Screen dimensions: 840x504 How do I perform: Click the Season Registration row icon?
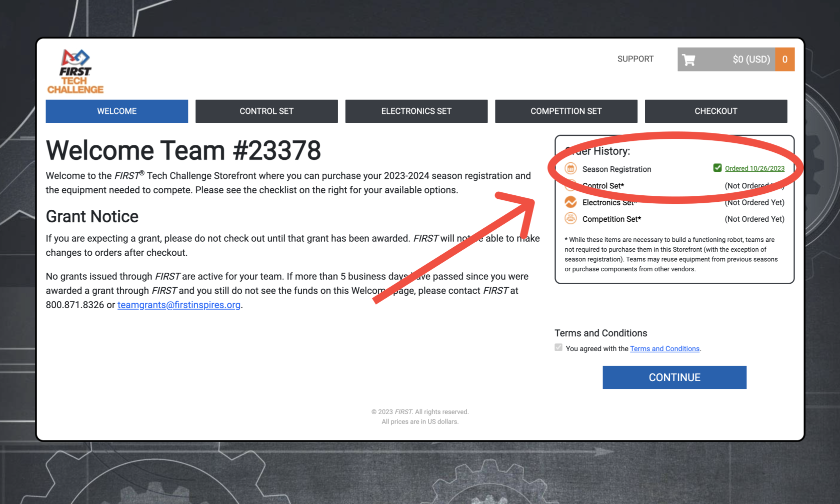point(570,169)
